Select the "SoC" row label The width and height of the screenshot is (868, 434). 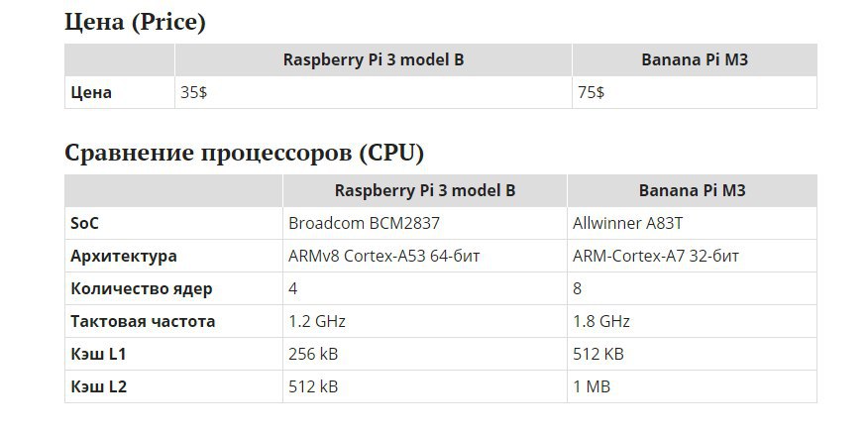pyautogui.click(x=85, y=223)
